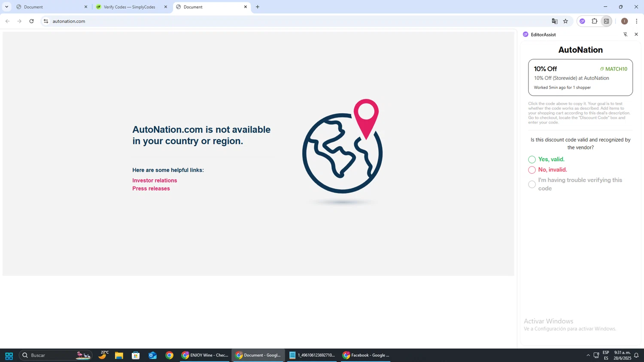Switch to Document - Google Chrome taskbar window
This screenshot has width=644, height=362.
point(258,356)
